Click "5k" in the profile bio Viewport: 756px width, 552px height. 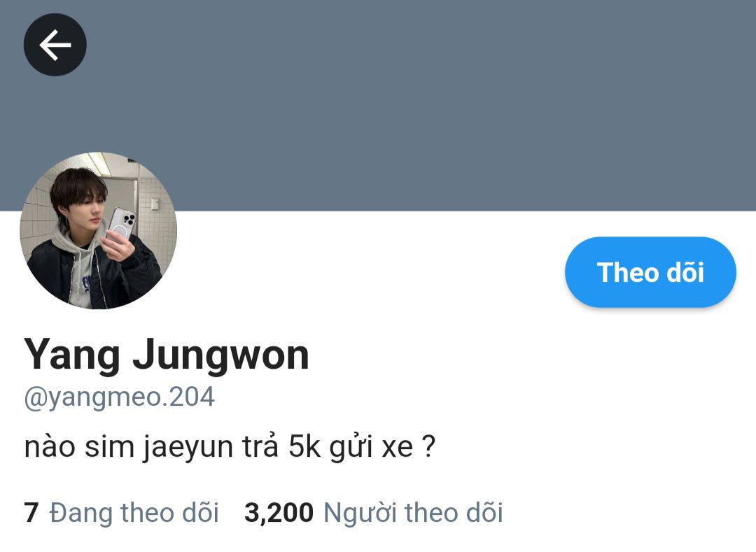coord(304,446)
